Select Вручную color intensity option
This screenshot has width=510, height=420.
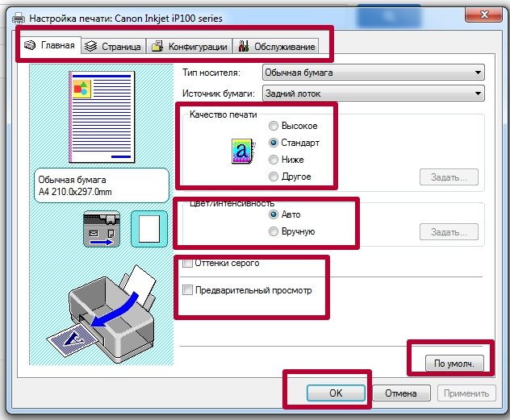(274, 231)
